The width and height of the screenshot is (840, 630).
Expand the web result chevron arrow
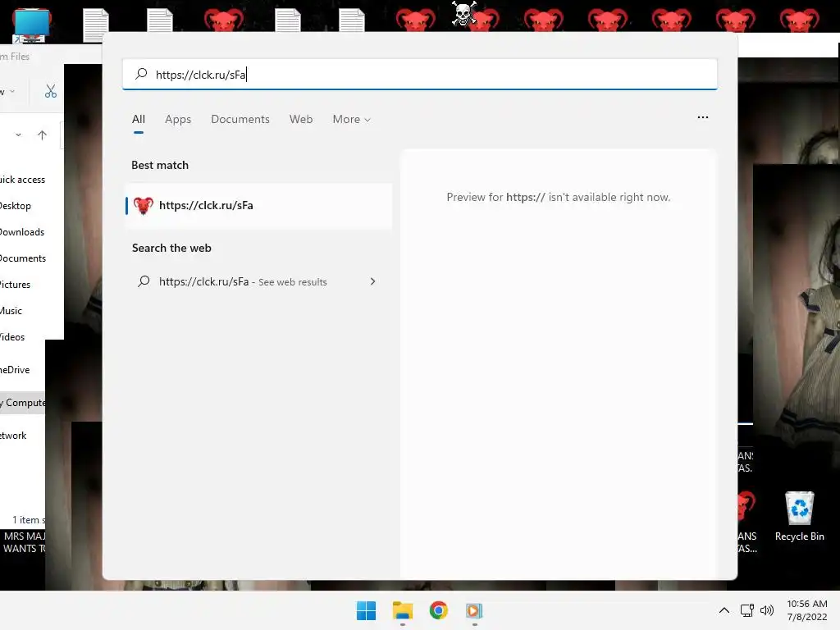(373, 282)
